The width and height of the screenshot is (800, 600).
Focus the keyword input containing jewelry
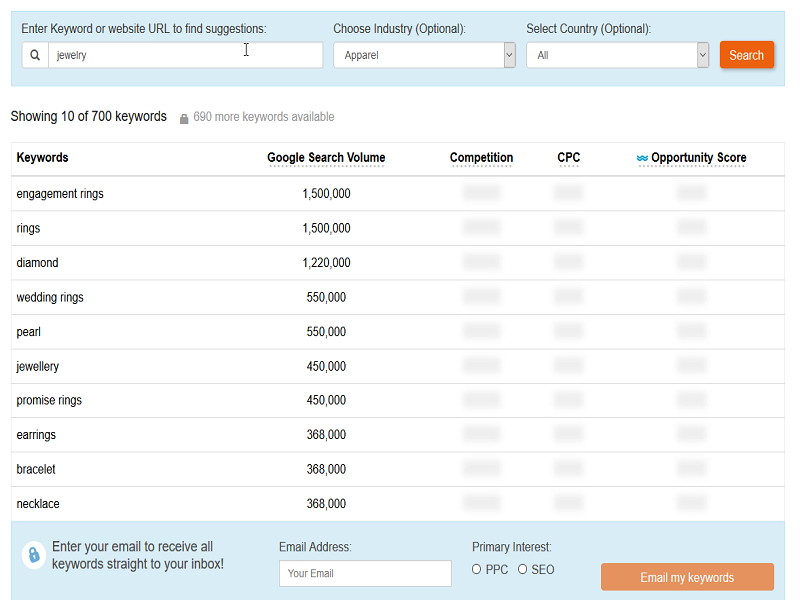point(186,55)
